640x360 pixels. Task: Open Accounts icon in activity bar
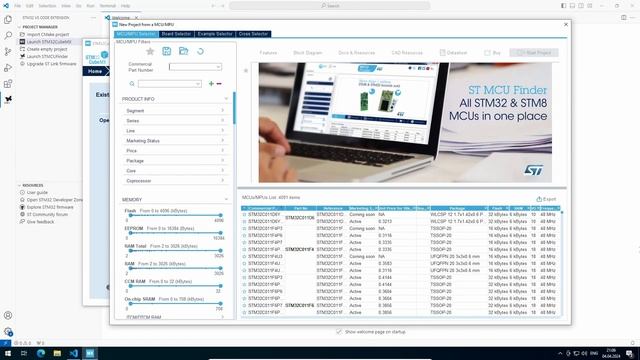(8, 316)
